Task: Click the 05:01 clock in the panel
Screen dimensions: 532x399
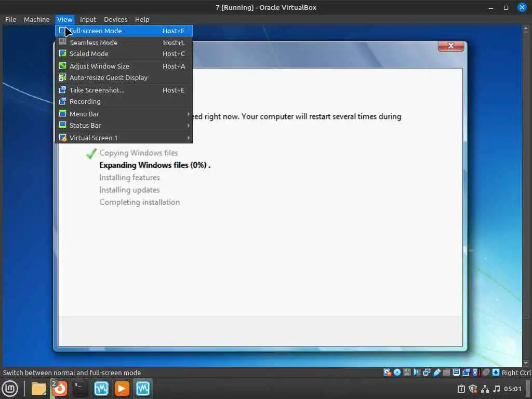Action: click(x=512, y=389)
